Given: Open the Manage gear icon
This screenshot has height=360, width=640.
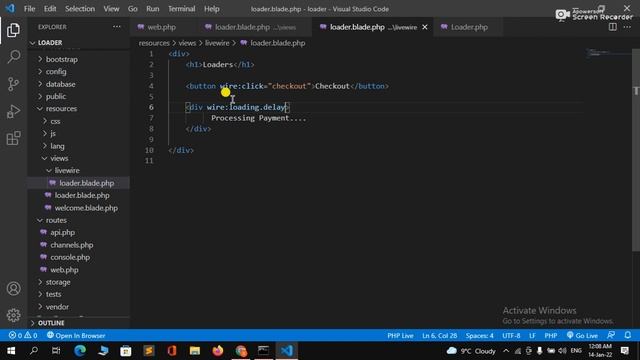Looking at the screenshot, I should (x=13, y=315).
